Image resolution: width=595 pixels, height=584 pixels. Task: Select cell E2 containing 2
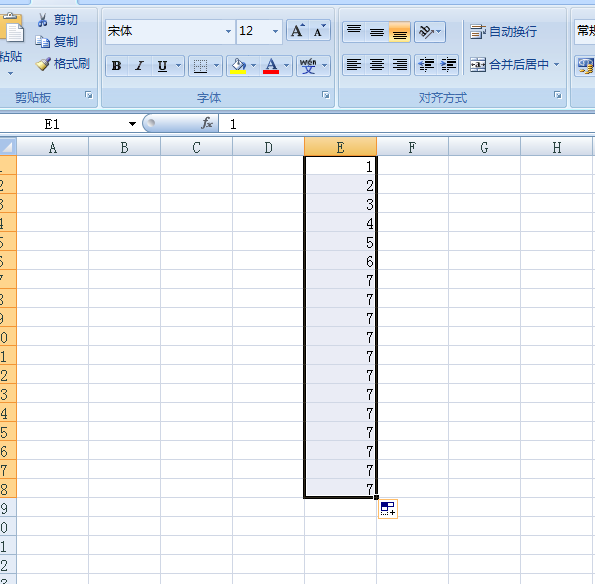pyautogui.click(x=340, y=184)
